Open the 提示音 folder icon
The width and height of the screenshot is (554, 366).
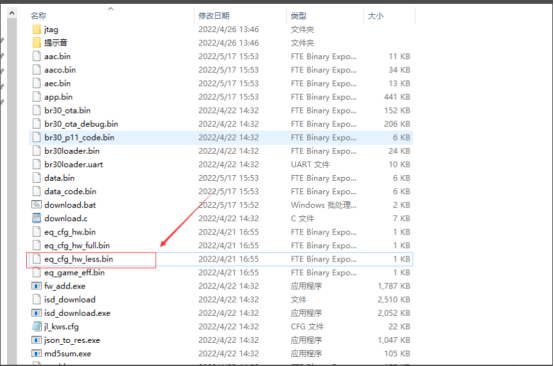coord(36,43)
